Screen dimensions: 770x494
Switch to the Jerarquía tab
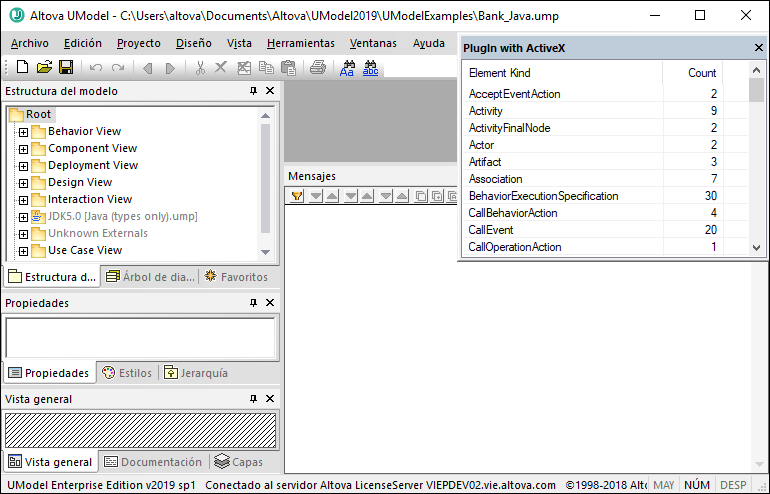pyautogui.click(x=196, y=373)
